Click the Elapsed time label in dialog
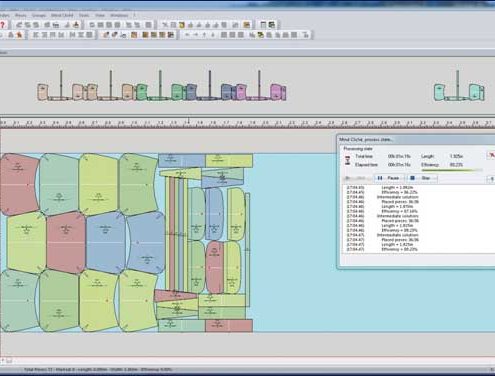Image resolution: width=495 pixels, height=376 pixels. pyautogui.click(x=366, y=165)
